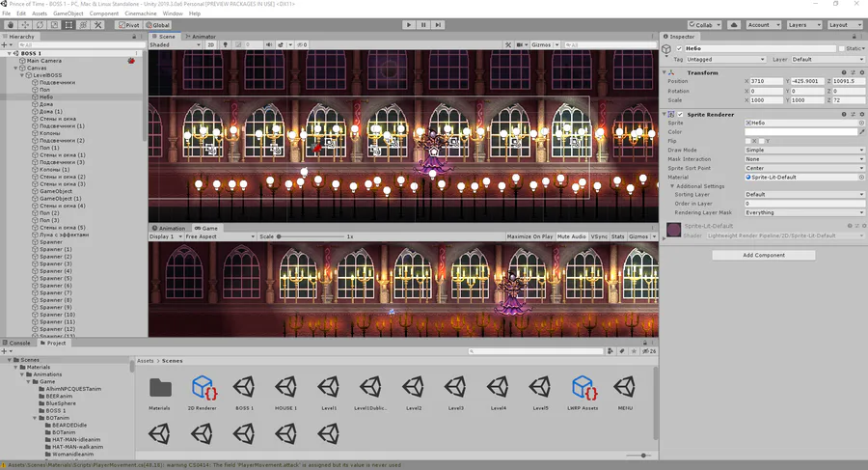Click the plus create icon in Hierarchy

(x=5, y=45)
